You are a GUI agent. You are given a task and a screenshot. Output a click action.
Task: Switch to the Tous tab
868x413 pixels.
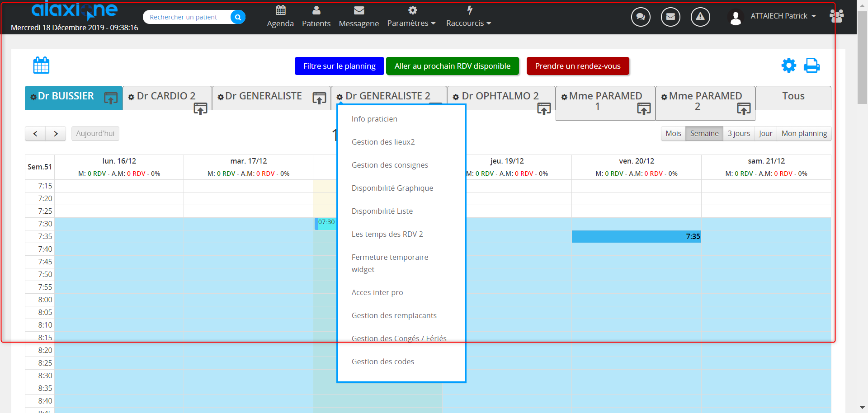point(793,96)
